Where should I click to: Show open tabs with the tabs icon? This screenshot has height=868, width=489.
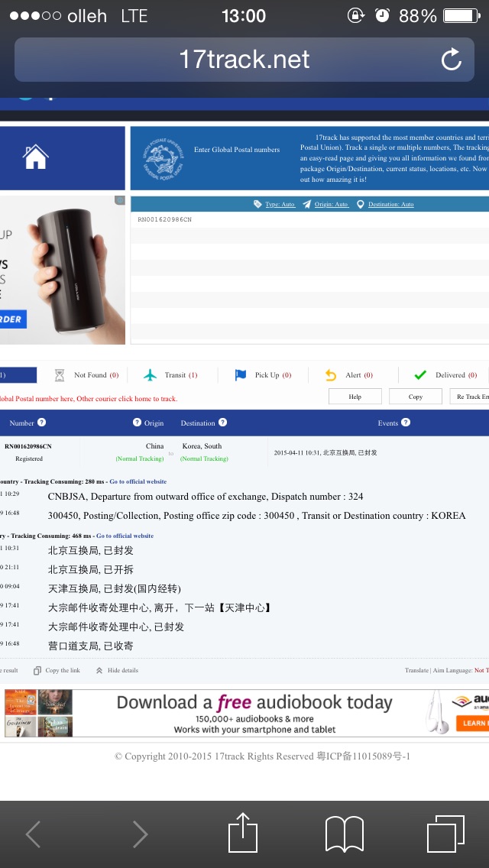445,834
